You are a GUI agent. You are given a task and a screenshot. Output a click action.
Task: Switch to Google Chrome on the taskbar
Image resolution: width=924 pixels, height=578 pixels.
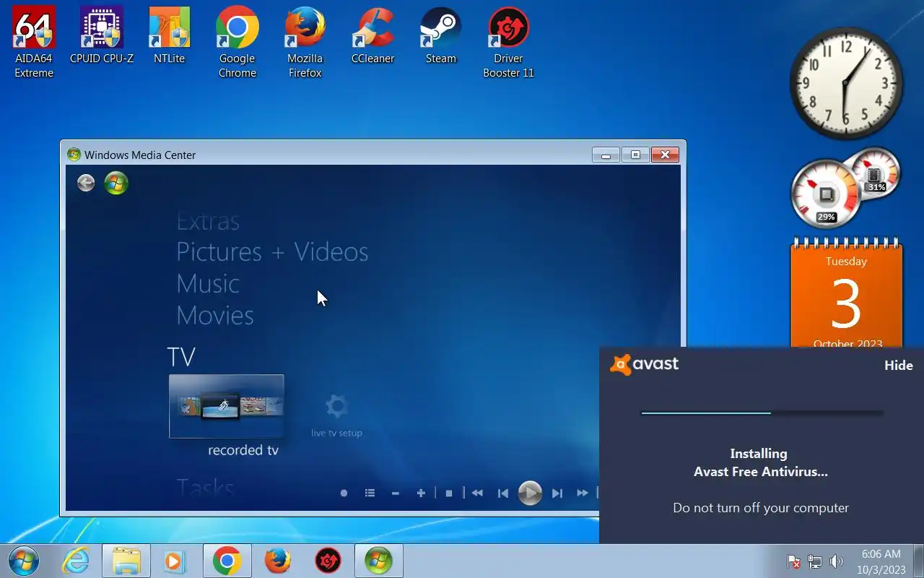[227, 561]
